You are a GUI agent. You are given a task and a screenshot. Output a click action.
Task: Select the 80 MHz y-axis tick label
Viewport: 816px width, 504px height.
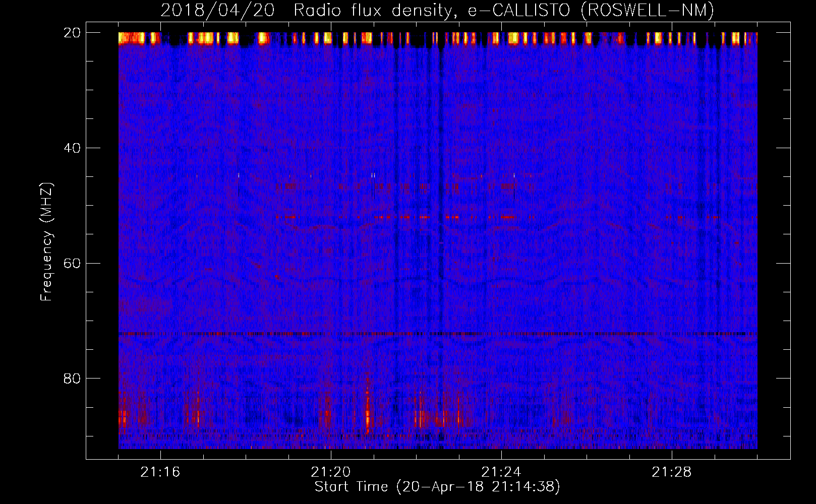coord(72,379)
